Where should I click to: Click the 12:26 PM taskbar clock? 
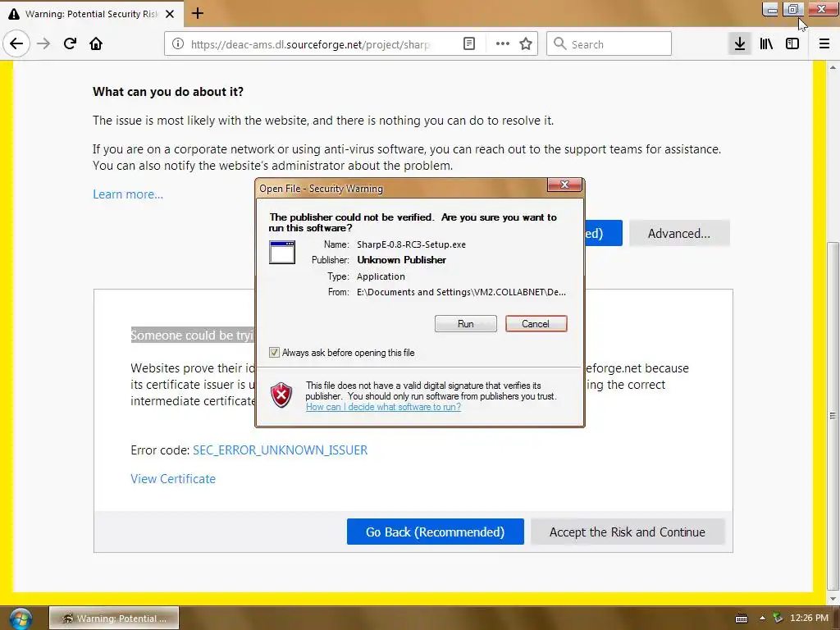[809, 619]
